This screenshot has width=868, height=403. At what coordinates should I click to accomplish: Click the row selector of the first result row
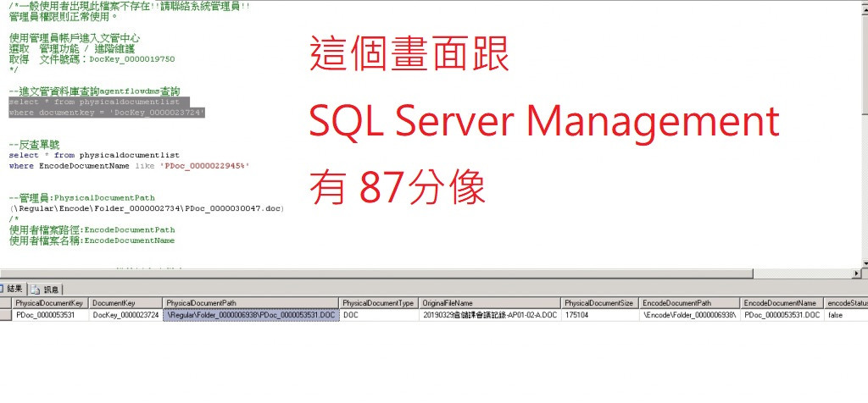point(6,315)
